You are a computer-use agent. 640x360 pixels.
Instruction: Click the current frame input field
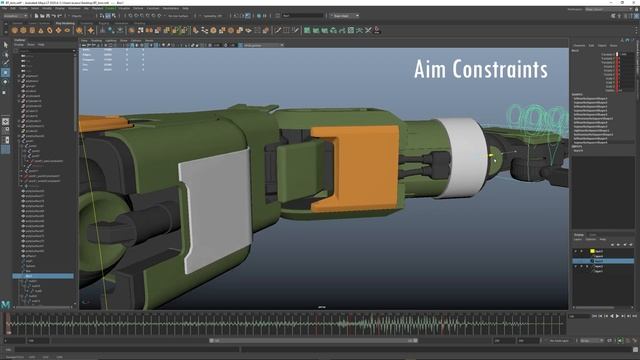pos(579,316)
